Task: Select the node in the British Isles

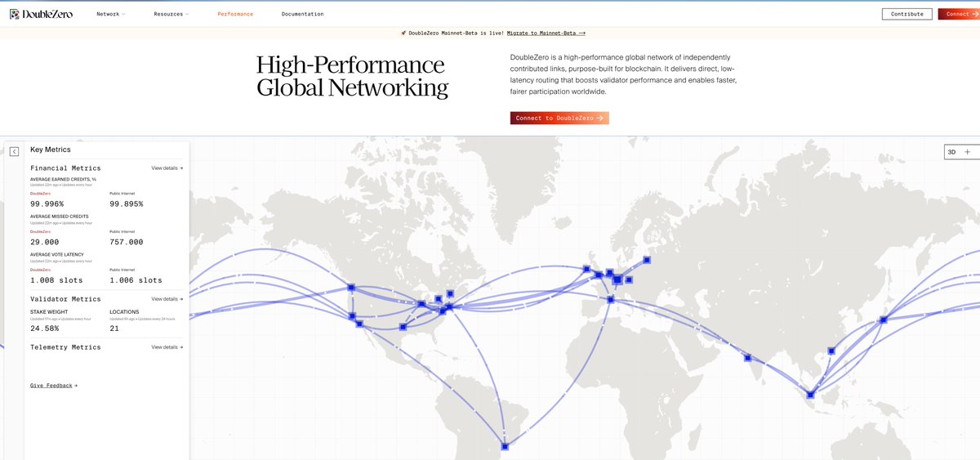Action: tap(586, 268)
